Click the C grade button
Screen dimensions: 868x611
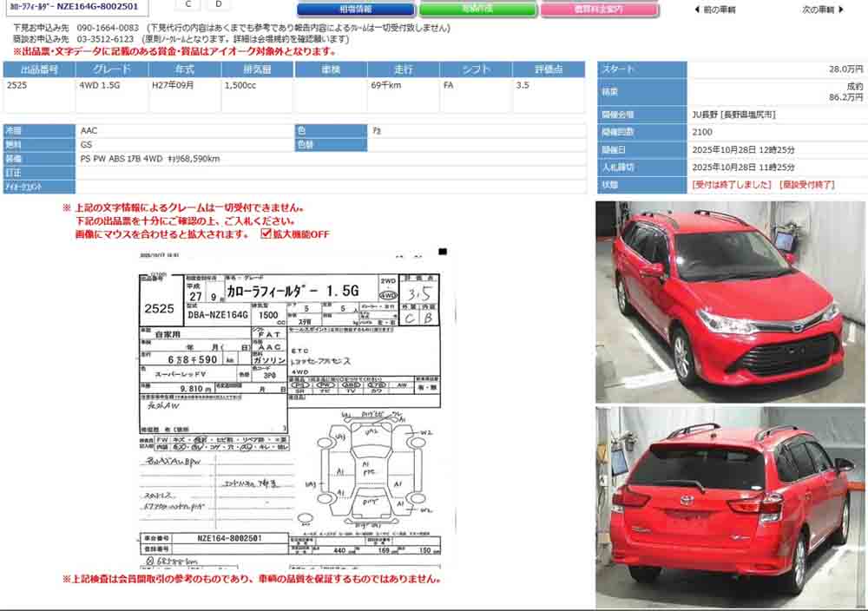(x=188, y=5)
